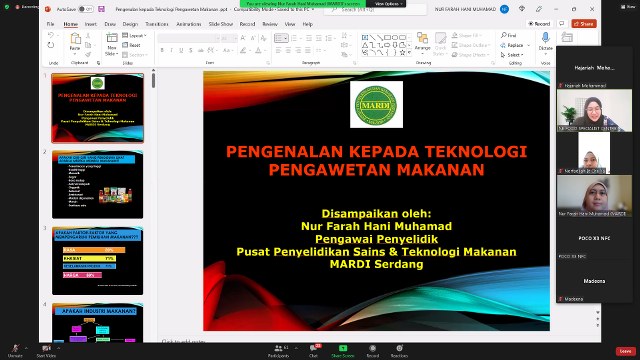Click the Leave meeting button
The height and width of the screenshot is (360, 640).
tap(625, 351)
